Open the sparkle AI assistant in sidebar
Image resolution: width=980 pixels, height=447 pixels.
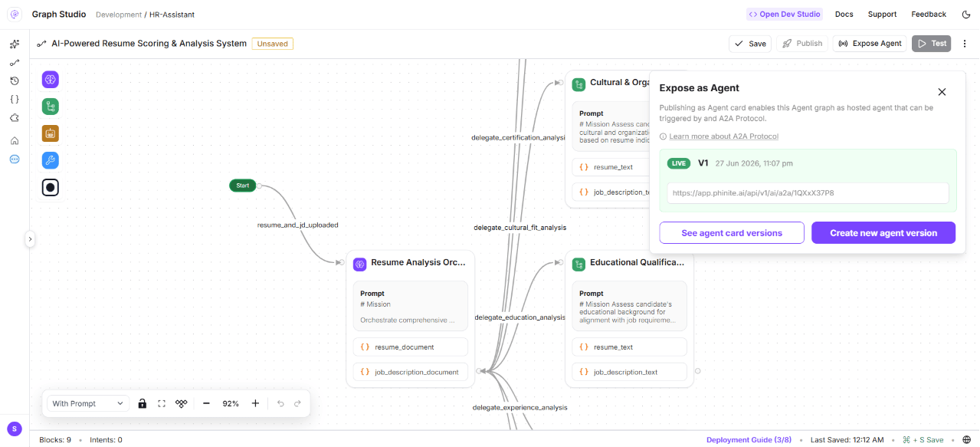point(14,44)
